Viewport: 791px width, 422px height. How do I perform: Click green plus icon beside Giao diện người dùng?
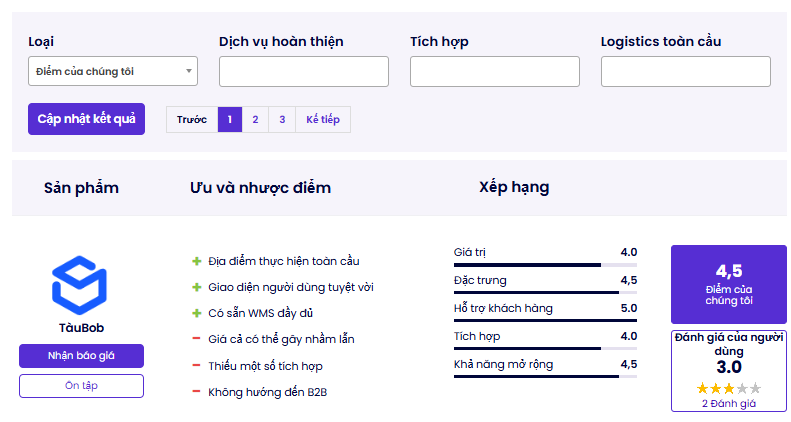(197, 287)
